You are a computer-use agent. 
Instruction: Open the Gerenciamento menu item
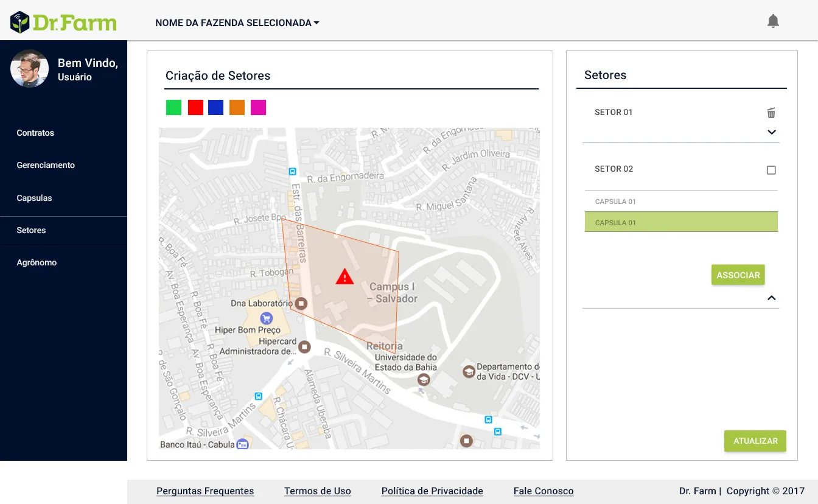coord(46,165)
